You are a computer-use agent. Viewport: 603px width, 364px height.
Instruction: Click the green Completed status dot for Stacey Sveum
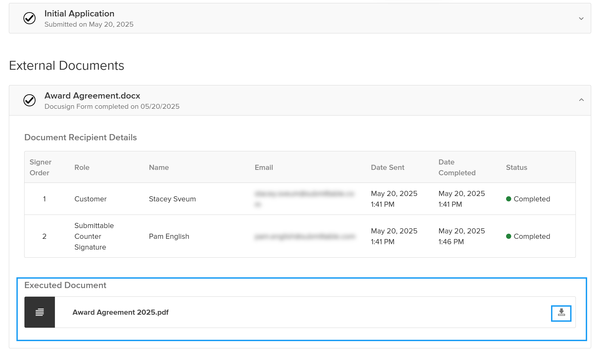click(509, 199)
